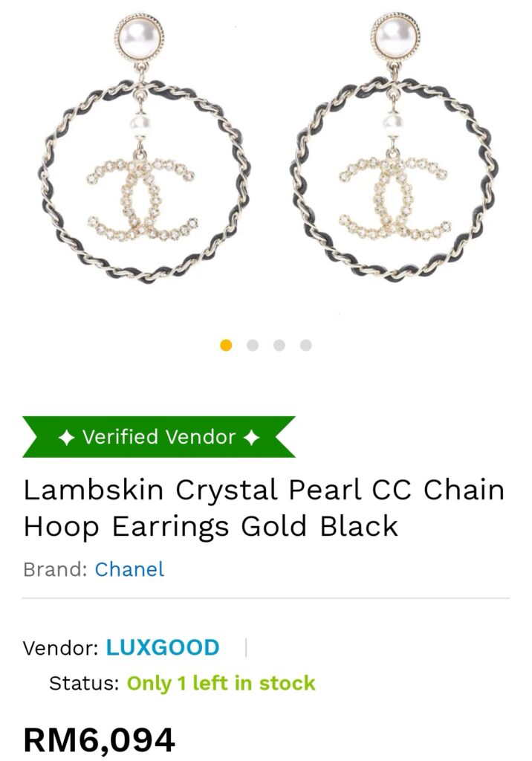Tap the left sparkle icon in badge
Image resolution: width=532 pixels, height=761 pixels.
tap(67, 438)
